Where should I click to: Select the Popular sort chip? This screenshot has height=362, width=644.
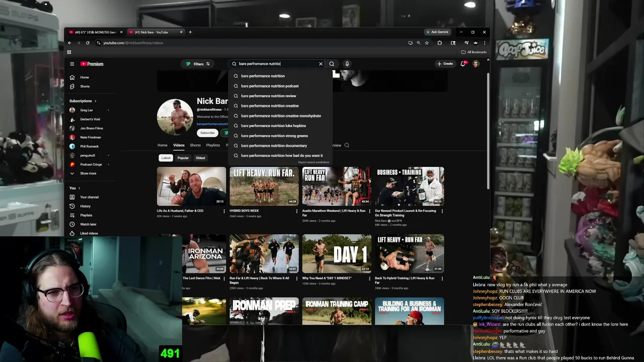click(183, 158)
